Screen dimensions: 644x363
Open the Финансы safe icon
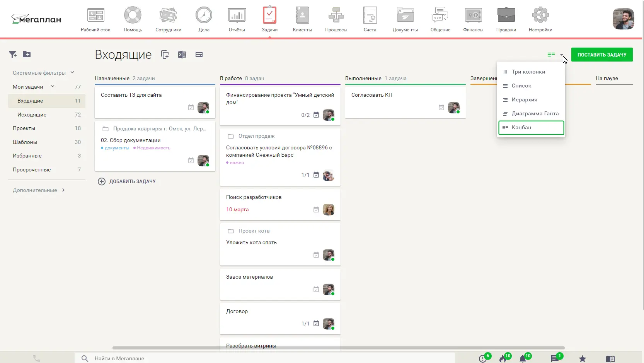(x=473, y=16)
